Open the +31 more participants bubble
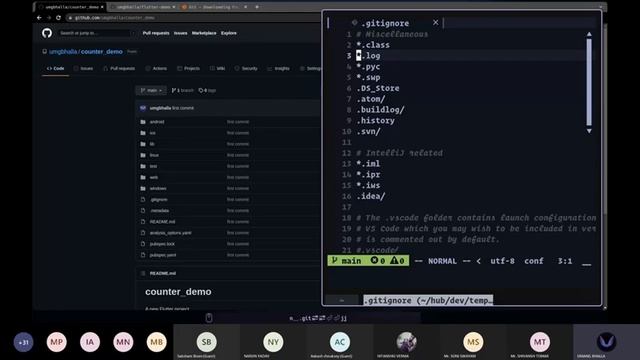640x360 pixels. pyautogui.click(x=23, y=342)
